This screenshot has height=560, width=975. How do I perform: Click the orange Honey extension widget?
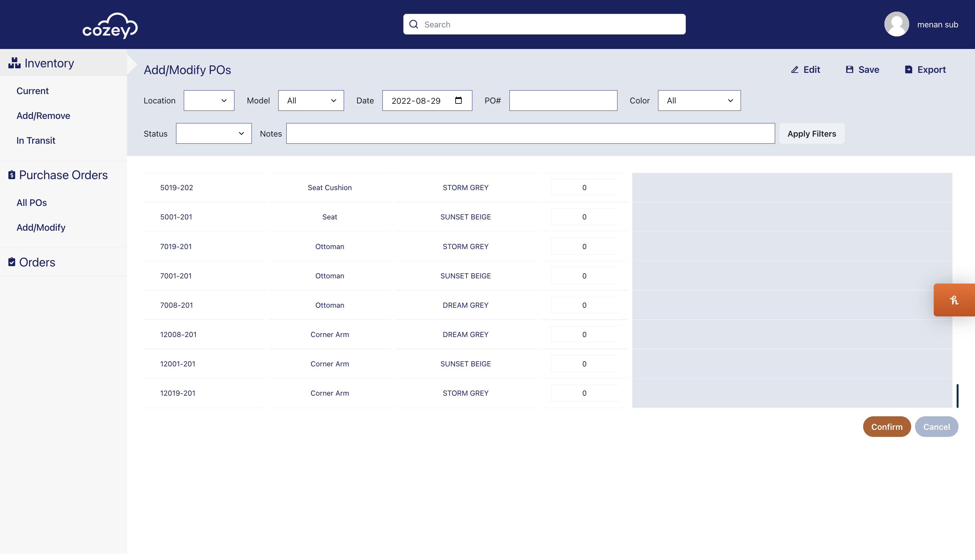pos(954,300)
